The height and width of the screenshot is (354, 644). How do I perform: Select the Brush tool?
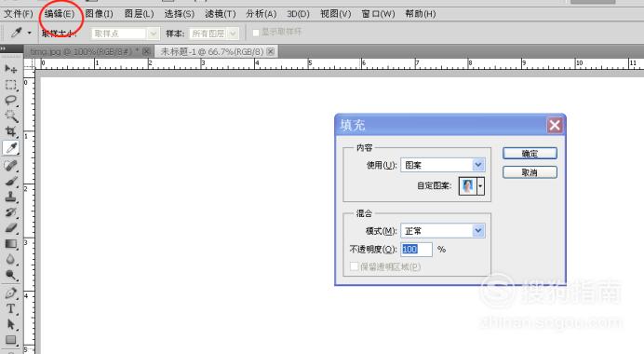click(10, 181)
